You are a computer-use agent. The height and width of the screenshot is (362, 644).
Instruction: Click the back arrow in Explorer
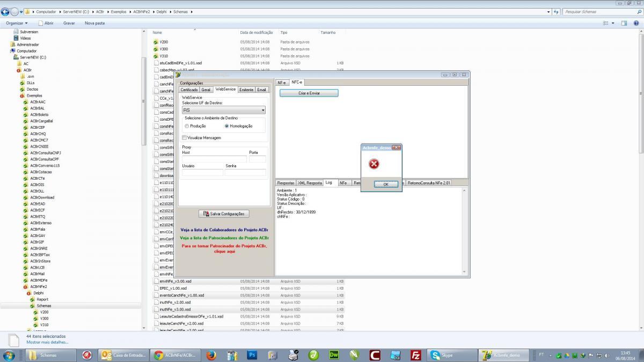[6, 12]
